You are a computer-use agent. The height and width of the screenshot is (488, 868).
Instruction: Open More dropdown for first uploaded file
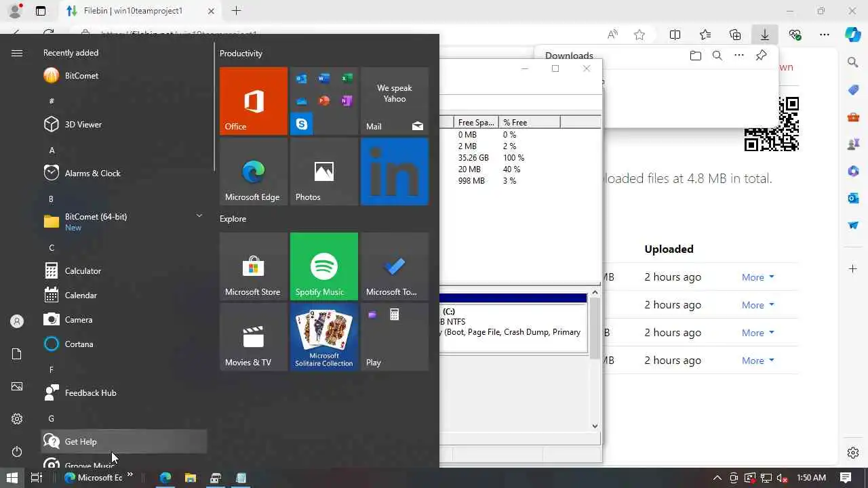pos(757,277)
